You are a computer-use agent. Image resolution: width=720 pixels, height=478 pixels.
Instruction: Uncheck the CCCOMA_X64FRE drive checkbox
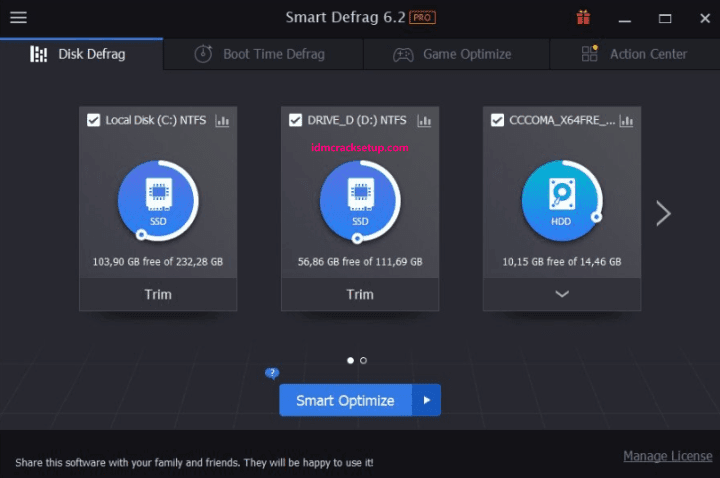click(x=497, y=120)
